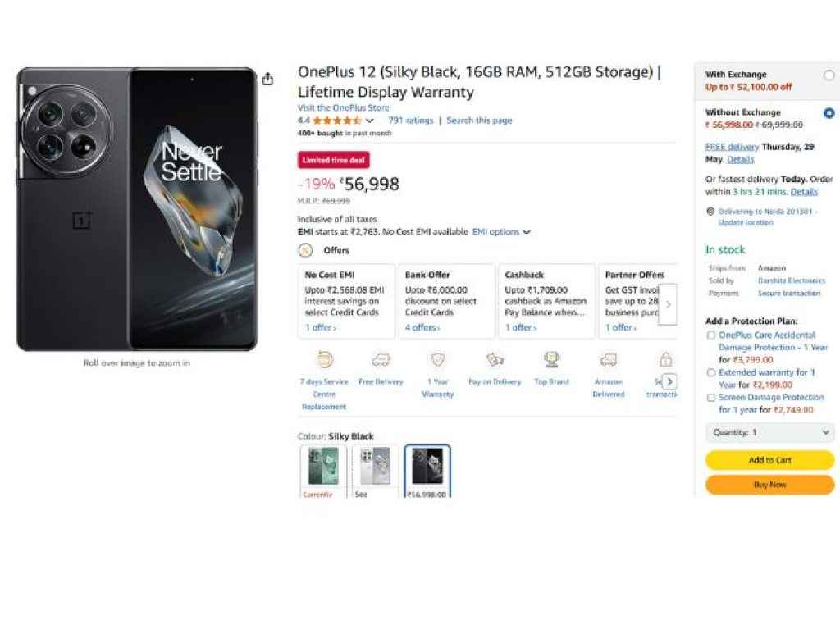This screenshot has width=840, height=620.
Task: Click the share icon beside product image
Action: click(268, 80)
